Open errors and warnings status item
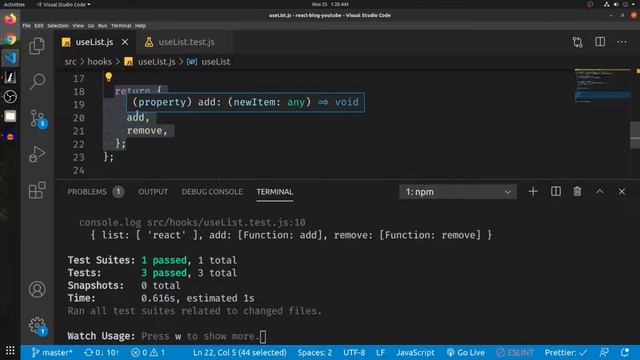640x360 pixels. click(x=148, y=353)
